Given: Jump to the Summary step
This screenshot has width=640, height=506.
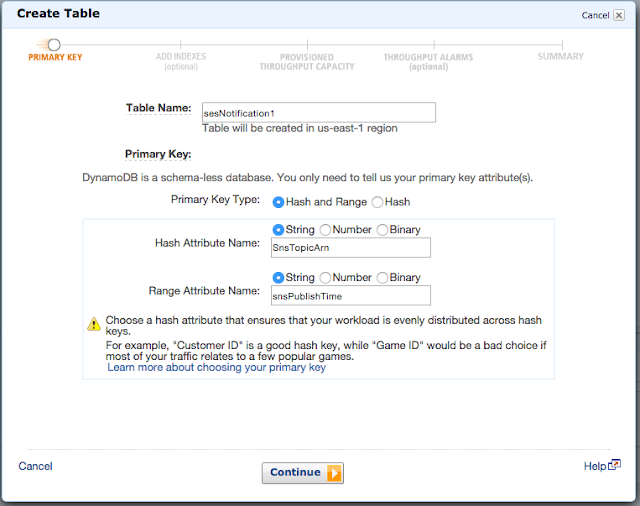Looking at the screenshot, I should (560, 57).
